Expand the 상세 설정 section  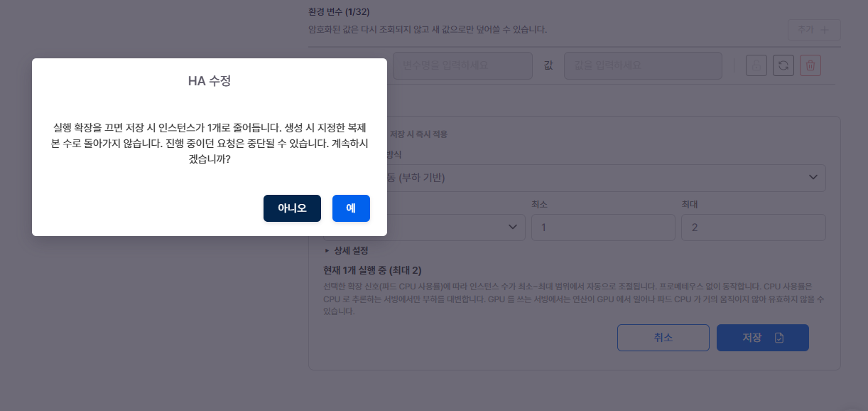(347, 251)
